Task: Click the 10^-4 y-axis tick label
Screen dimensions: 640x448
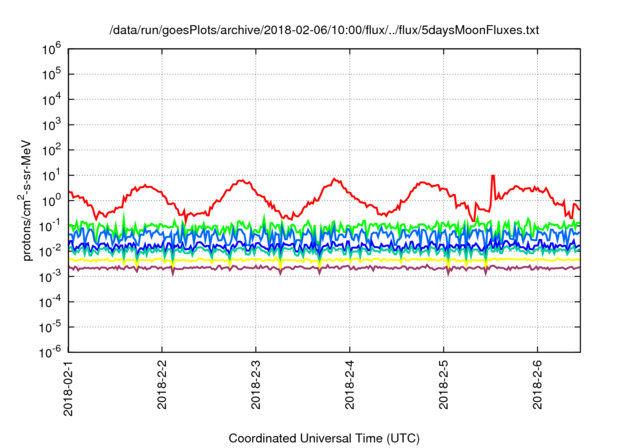Action: click(51, 302)
